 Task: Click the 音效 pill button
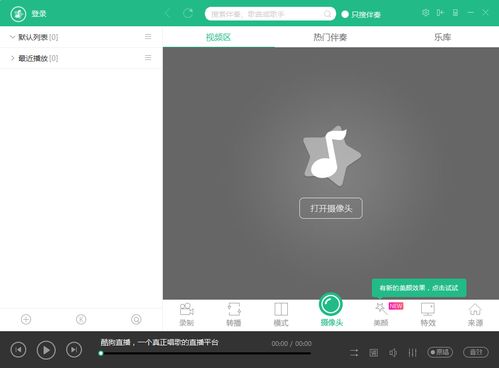tap(476, 352)
